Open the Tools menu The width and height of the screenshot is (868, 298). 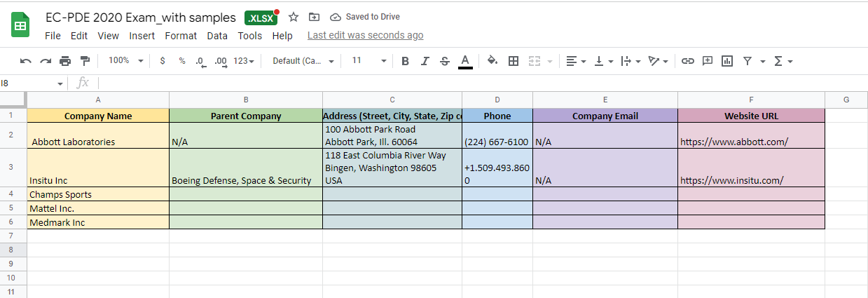click(249, 36)
